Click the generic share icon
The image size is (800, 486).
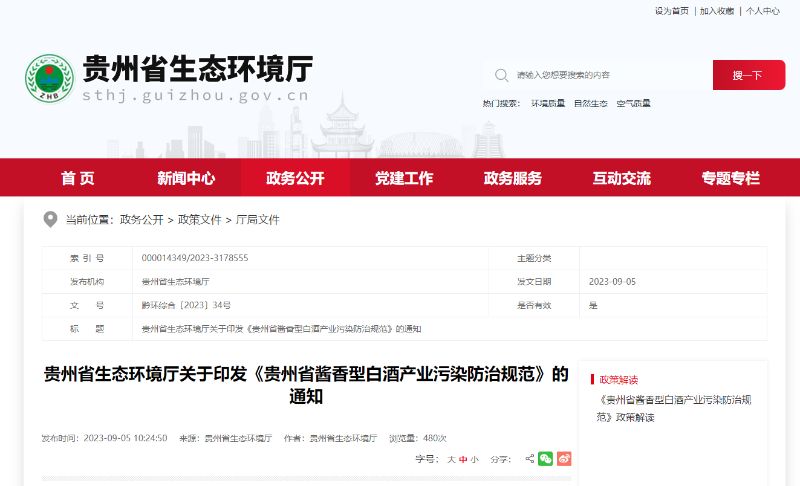[x=530, y=459]
